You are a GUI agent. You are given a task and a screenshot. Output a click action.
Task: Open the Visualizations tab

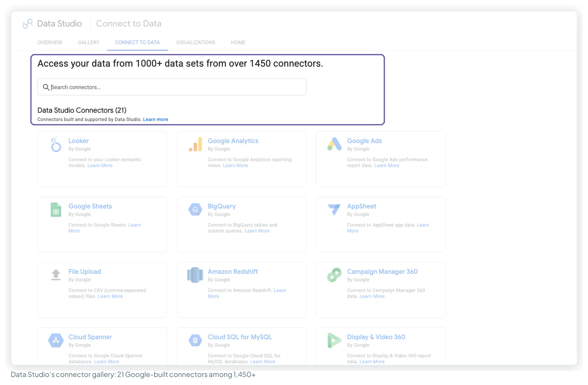tap(196, 42)
